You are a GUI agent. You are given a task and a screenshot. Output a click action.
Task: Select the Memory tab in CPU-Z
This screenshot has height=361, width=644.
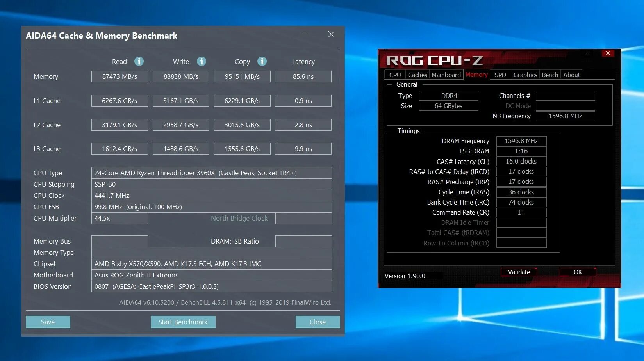(476, 75)
